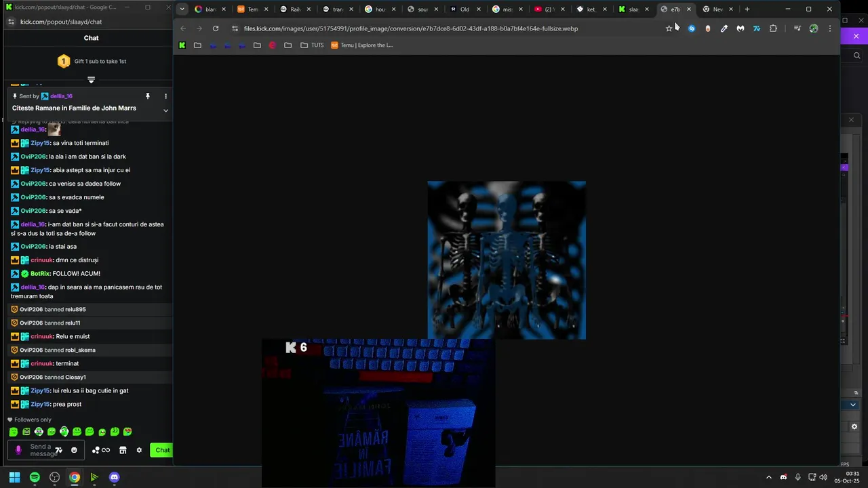Click the Followers only label

(33, 420)
